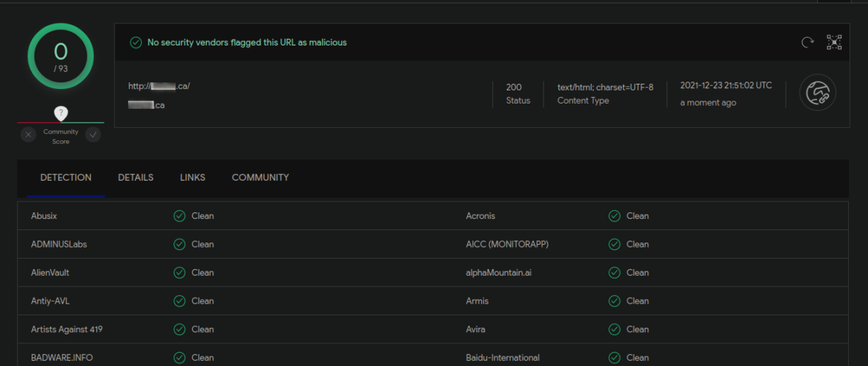
Task: Open the similarity graph icon
Action: point(834,43)
